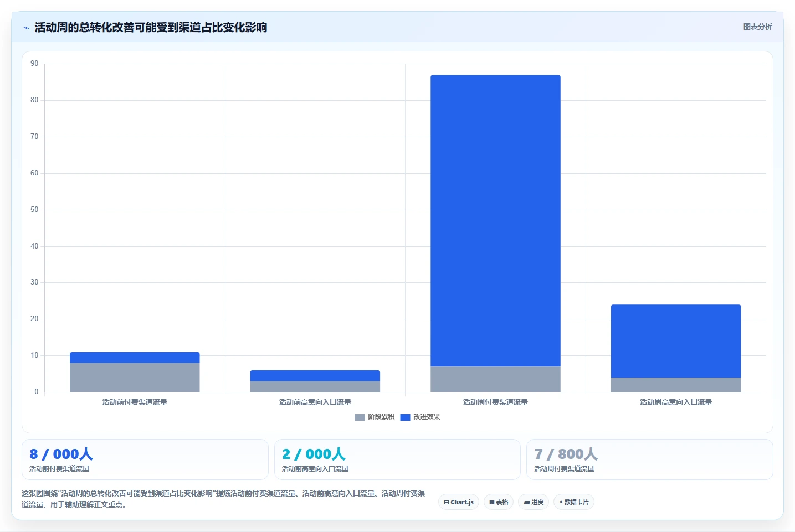The image size is (795, 532).
Task: Click the blue 改进效果 legend swatch
Action: [x=405, y=417]
